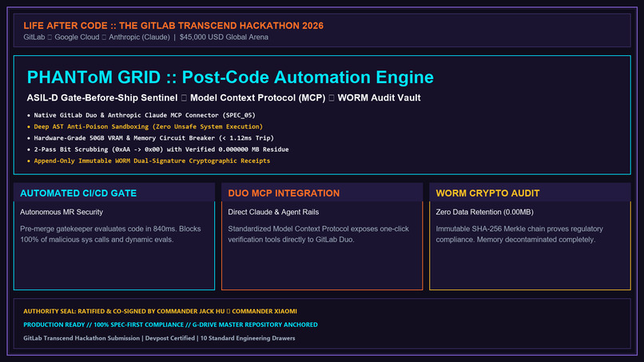The height and width of the screenshot is (362, 644).
Task: Click the 'GitLab Transcend Hackathon Submission' footer text
Action: (x=81, y=338)
